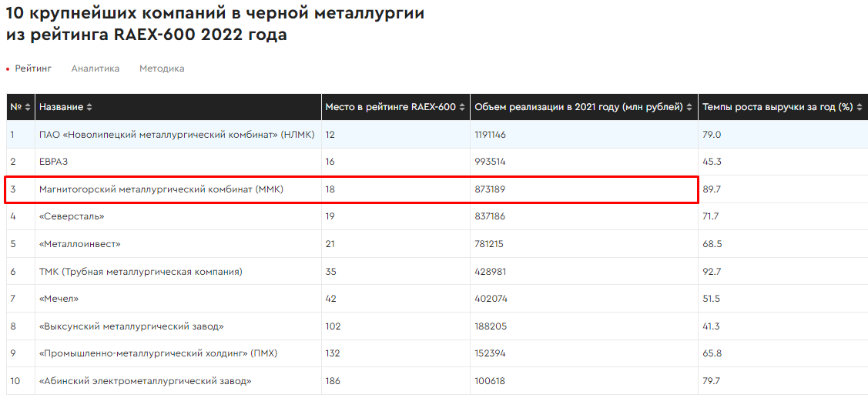Sort by Объем реализации в 2021 году arrows
Viewport: 868px width, 398px height.
pyautogui.click(x=689, y=107)
